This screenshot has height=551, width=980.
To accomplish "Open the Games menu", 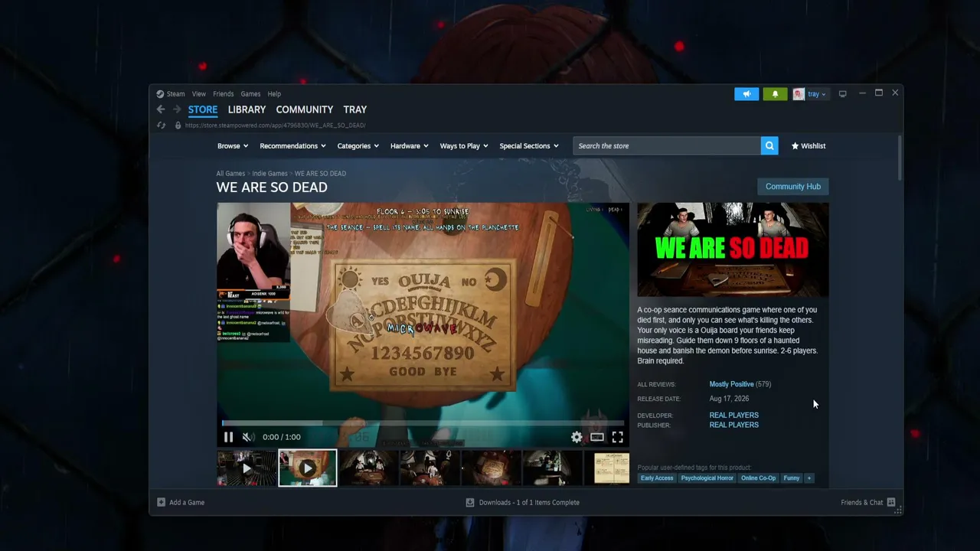I will point(251,94).
